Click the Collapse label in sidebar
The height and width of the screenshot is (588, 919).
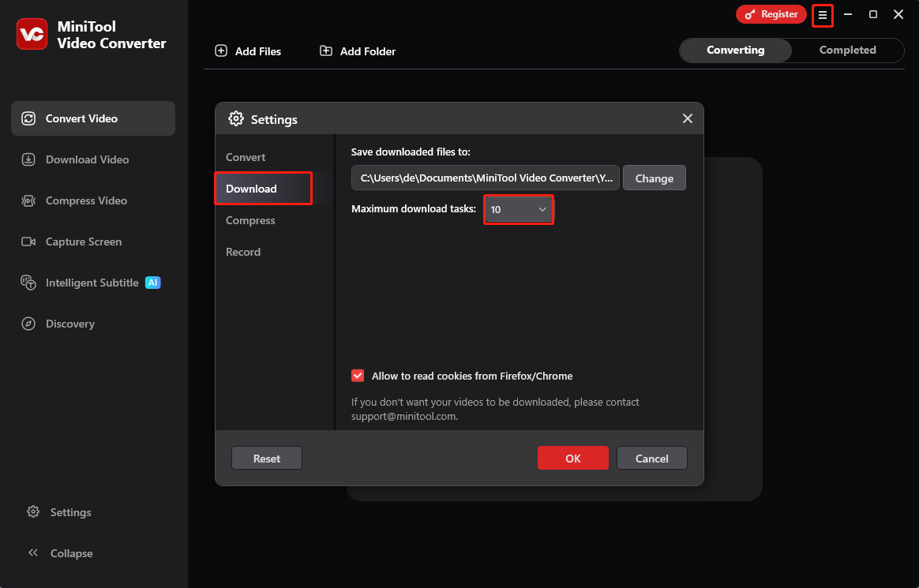tap(72, 552)
